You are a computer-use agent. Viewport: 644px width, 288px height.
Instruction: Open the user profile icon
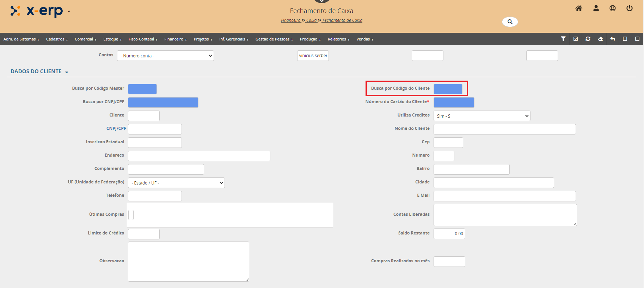click(596, 8)
